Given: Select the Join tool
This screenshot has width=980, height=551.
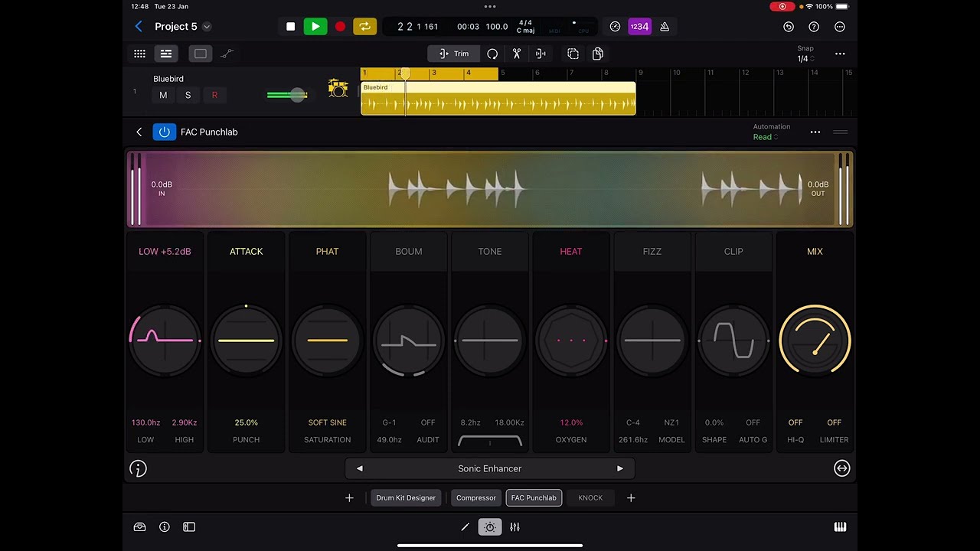Looking at the screenshot, I should tap(541, 54).
